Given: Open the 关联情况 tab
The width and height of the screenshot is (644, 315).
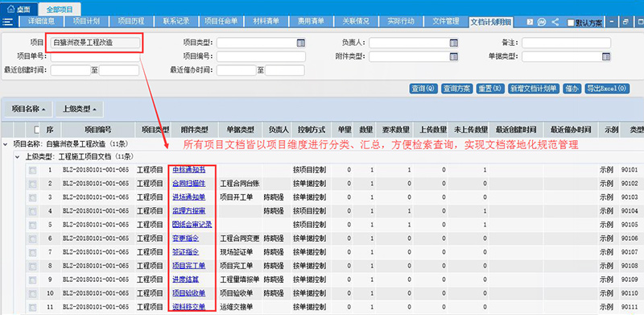Looking at the screenshot, I should tap(356, 22).
